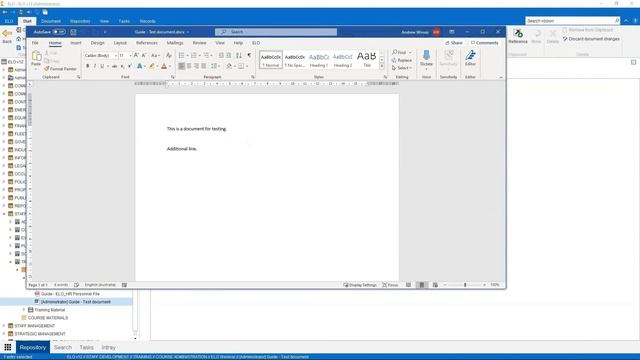
Task: Apply Strikethrough formatting
Action: pyautogui.click(x=114, y=66)
